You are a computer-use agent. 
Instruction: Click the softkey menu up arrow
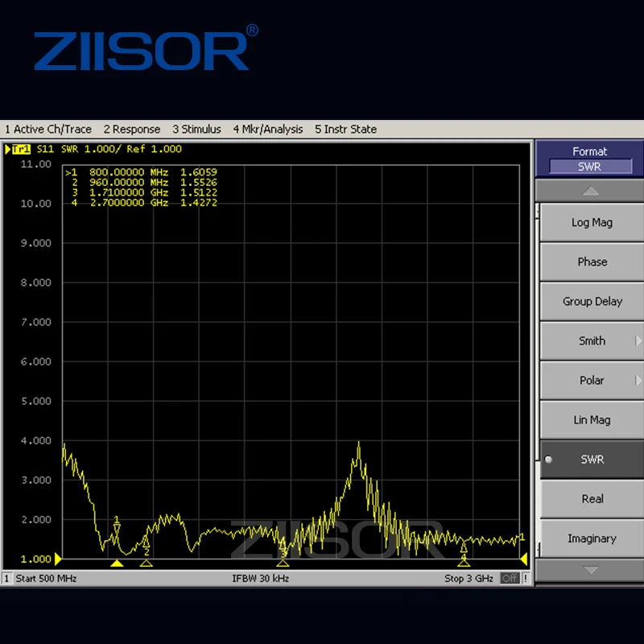[x=590, y=191]
